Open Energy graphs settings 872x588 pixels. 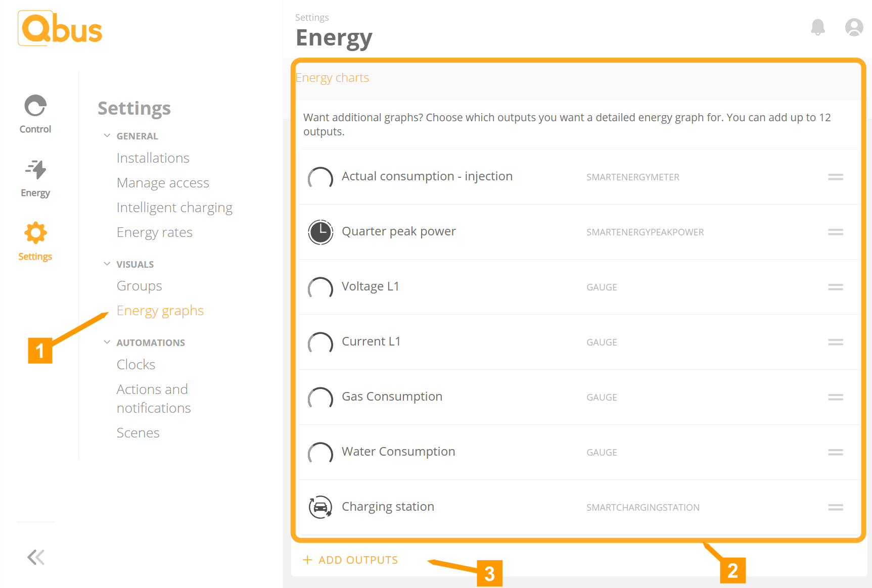click(x=160, y=310)
